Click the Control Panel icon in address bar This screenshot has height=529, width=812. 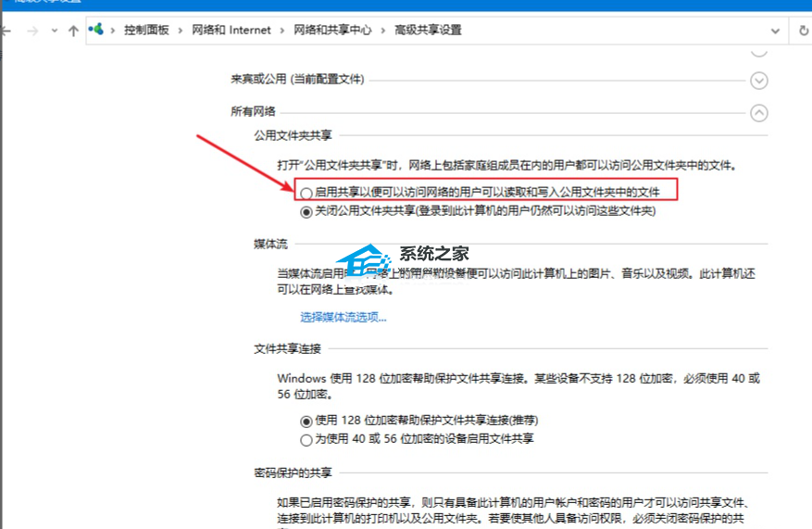95,30
